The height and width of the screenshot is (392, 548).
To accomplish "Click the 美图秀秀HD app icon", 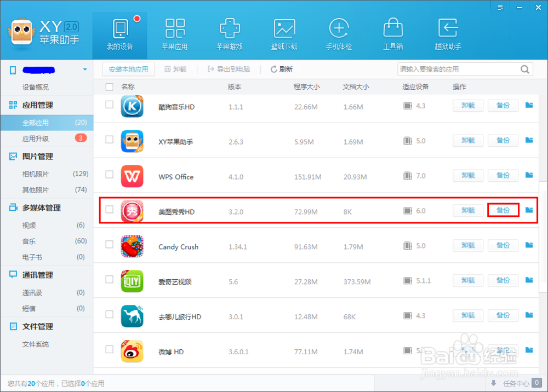I will 132,211.
